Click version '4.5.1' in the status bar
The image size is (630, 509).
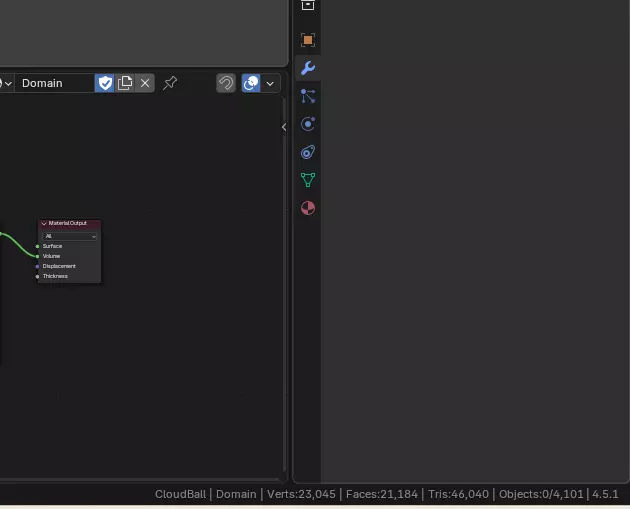(x=605, y=494)
